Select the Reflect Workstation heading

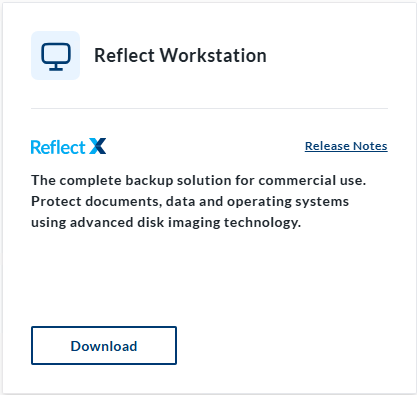click(x=180, y=56)
